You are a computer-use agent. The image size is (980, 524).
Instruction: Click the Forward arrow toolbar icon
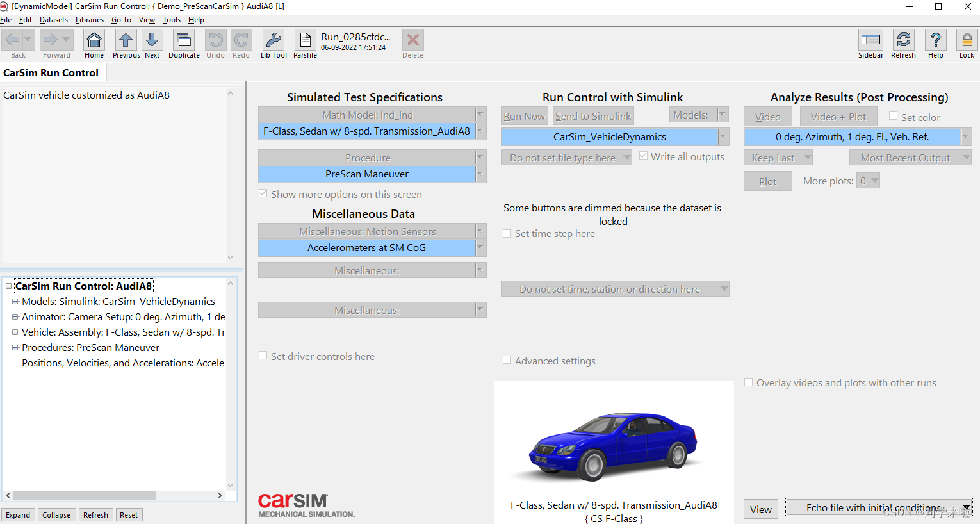tap(50, 40)
